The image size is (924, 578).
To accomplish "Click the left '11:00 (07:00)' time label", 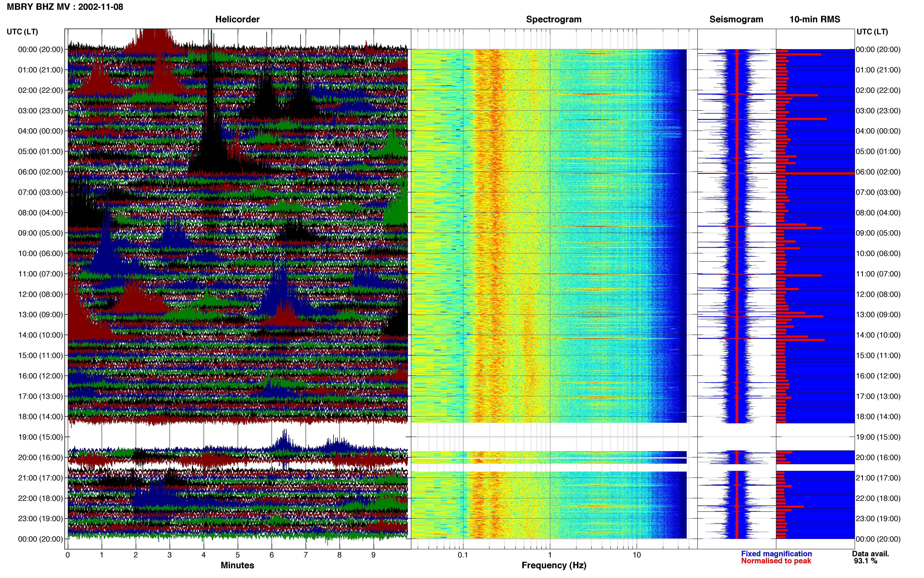I will [41, 274].
